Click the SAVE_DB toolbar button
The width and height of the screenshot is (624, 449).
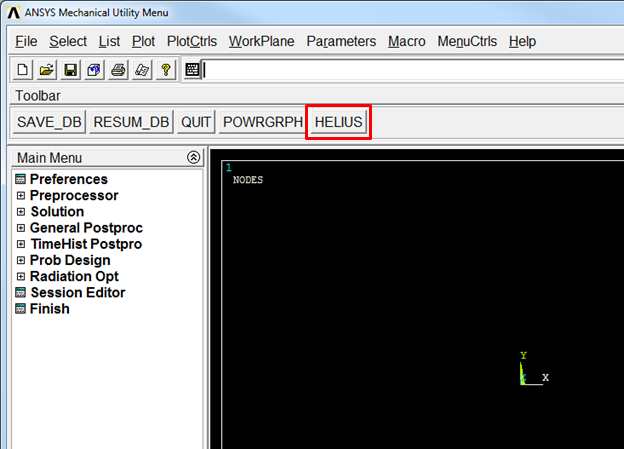click(x=49, y=122)
